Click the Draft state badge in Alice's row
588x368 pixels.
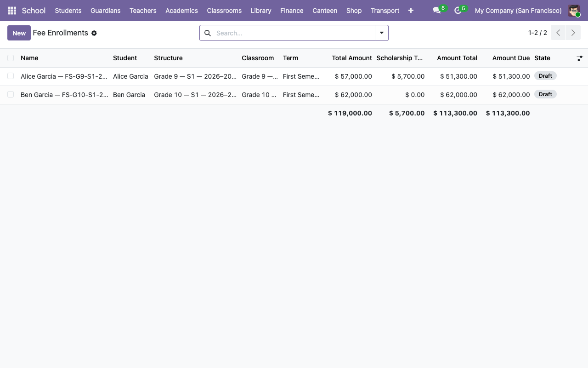[545, 76]
